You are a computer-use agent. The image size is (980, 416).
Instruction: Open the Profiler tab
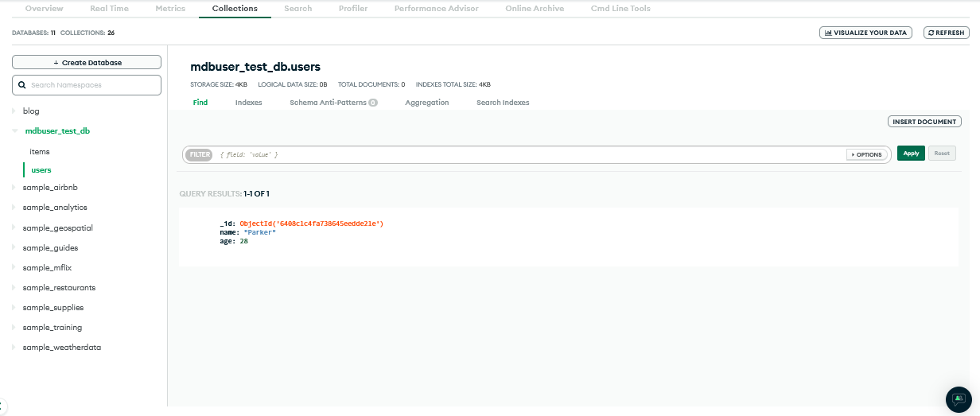(x=353, y=9)
